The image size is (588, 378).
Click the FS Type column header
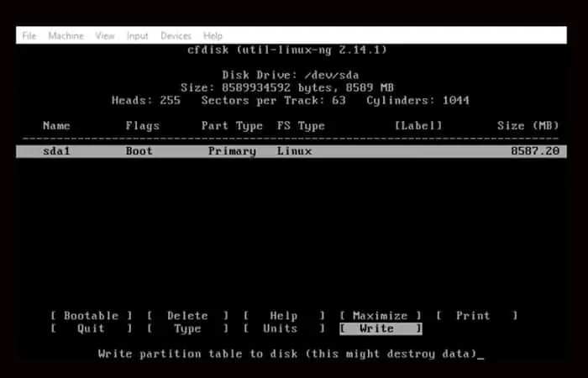click(301, 126)
